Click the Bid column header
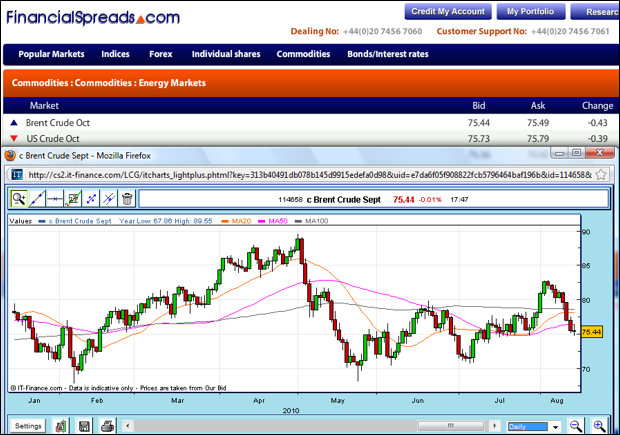The height and width of the screenshot is (435, 620). (x=478, y=106)
